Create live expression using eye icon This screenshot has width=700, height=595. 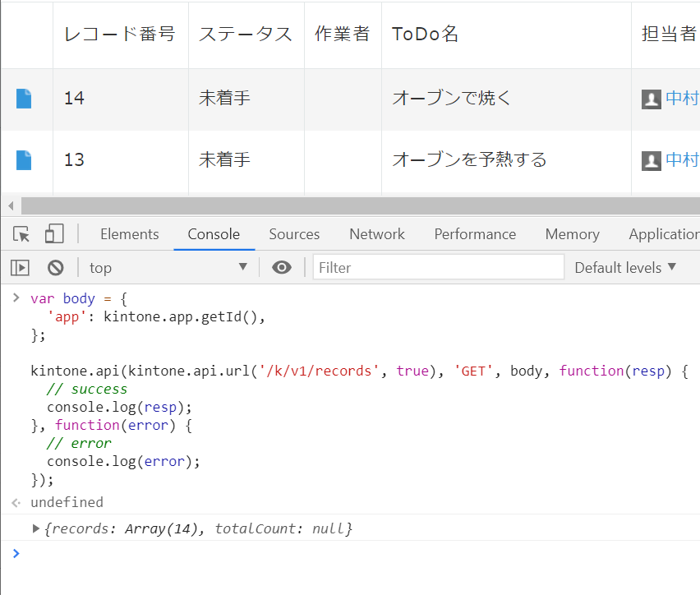click(x=282, y=268)
